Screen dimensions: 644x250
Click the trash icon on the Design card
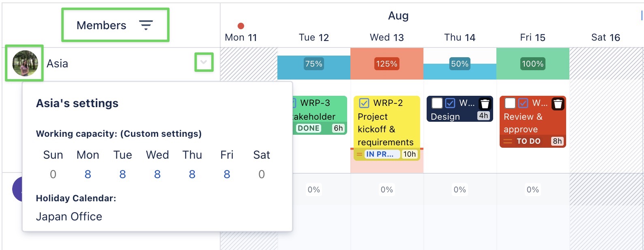(485, 103)
